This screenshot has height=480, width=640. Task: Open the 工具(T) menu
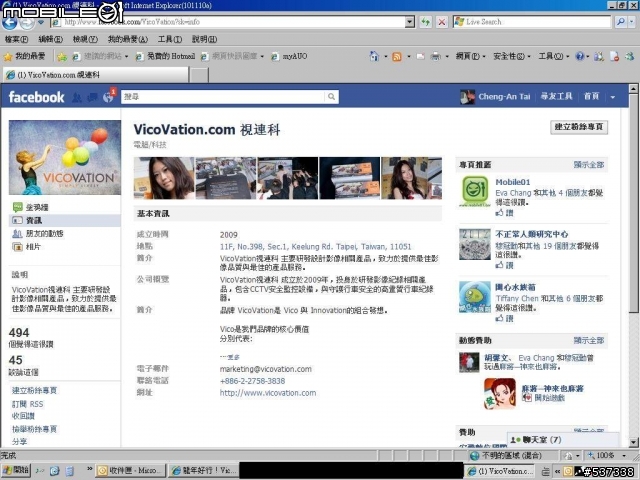coord(170,39)
